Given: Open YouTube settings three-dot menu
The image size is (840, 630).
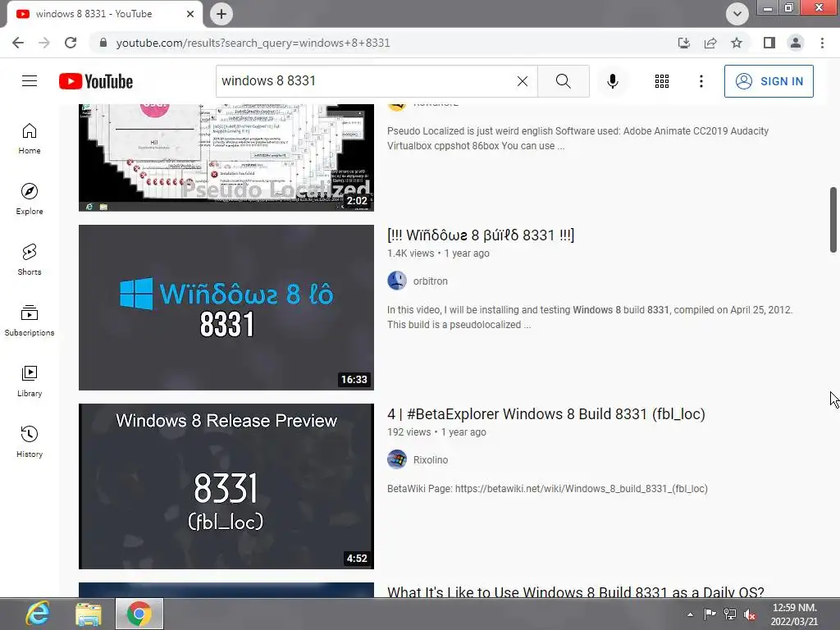Looking at the screenshot, I should [x=701, y=81].
